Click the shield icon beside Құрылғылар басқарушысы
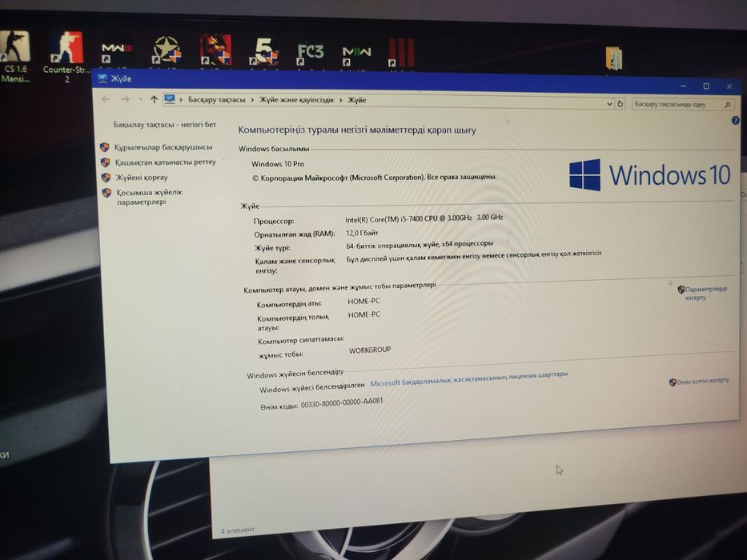 pos(105,147)
